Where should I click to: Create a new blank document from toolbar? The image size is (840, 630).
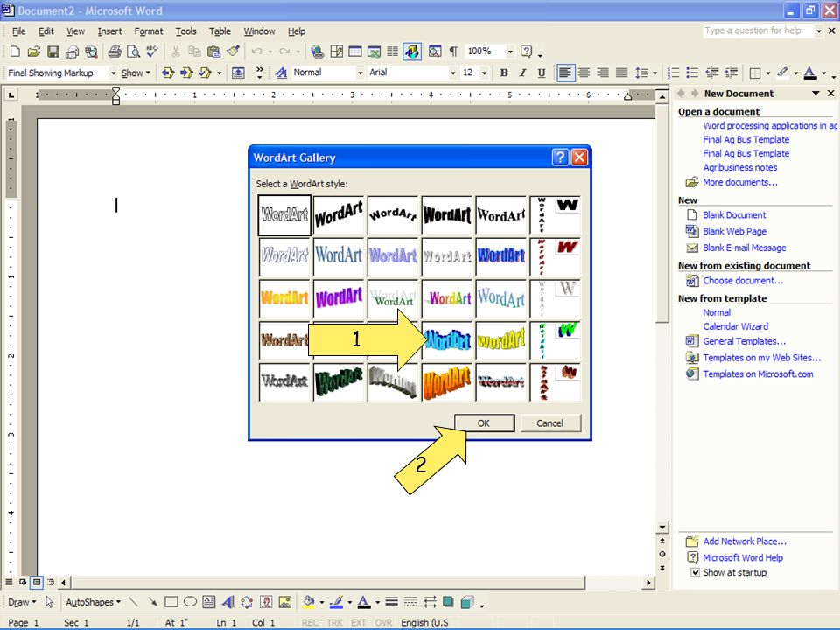point(15,52)
